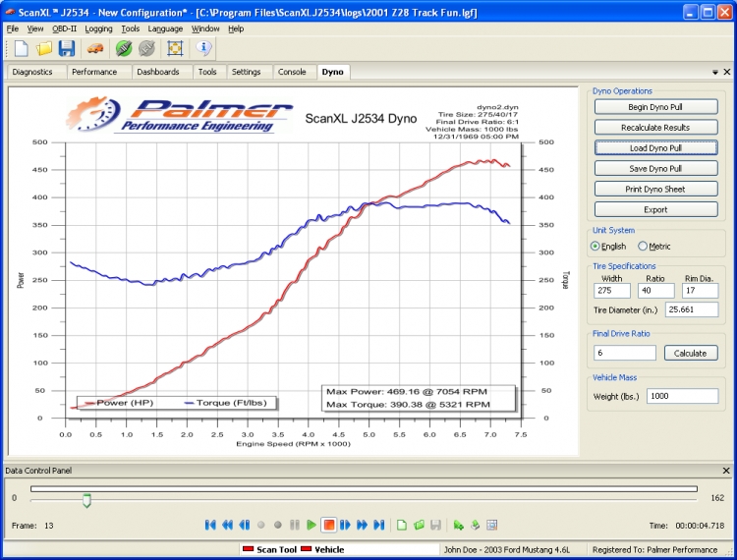
Task: Click the Calculate button for final drive
Action: (691, 353)
